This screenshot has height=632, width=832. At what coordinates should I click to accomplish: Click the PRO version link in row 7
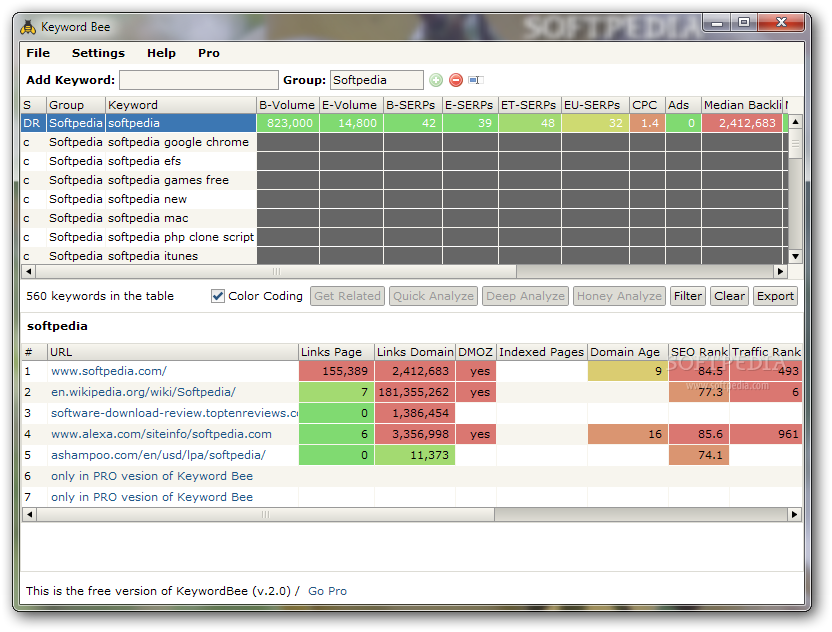152,497
